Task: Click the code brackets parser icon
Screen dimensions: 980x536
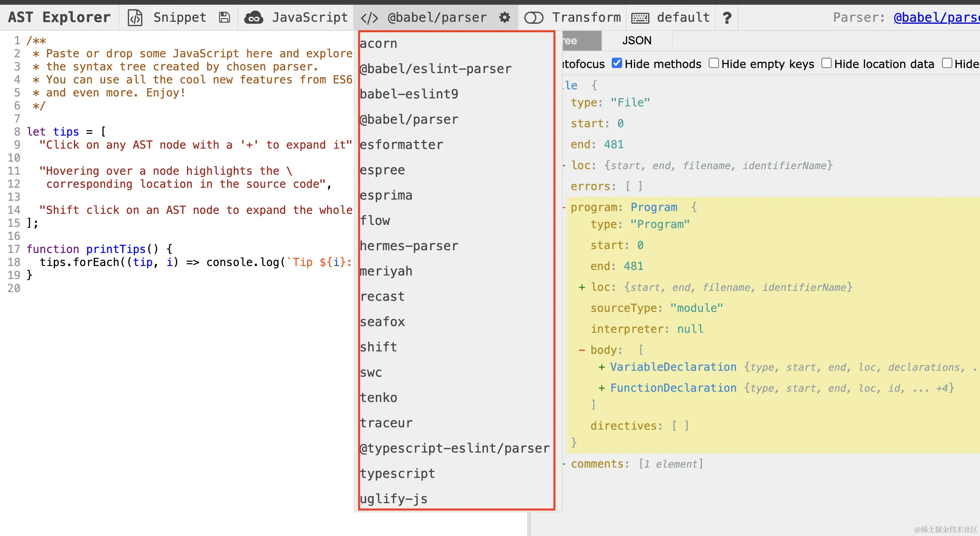Action: pyautogui.click(x=369, y=18)
